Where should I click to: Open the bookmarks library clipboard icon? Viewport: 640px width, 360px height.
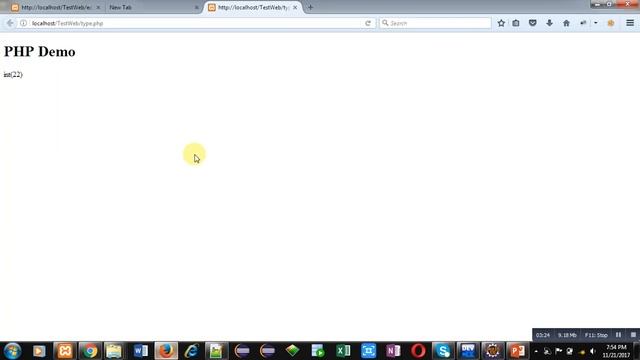coord(516,23)
